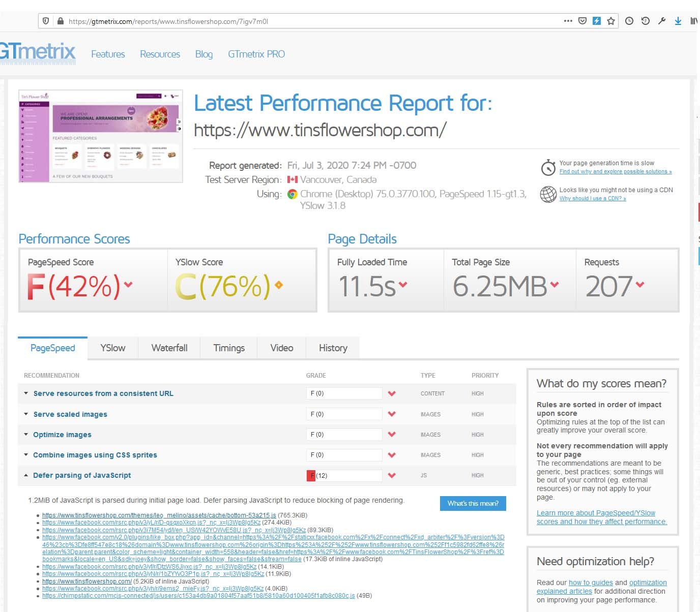Open the Waterfall tab
The height and width of the screenshot is (612, 700).
[x=169, y=348]
